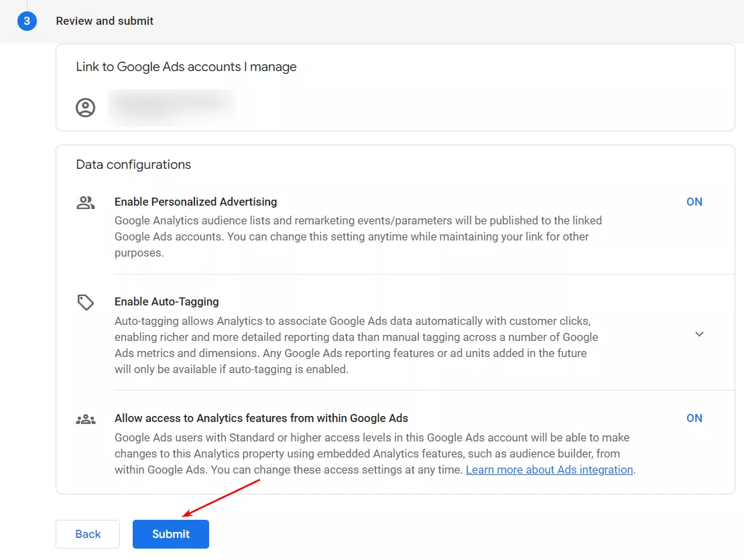Click the account avatar icon

pyautogui.click(x=86, y=108)
